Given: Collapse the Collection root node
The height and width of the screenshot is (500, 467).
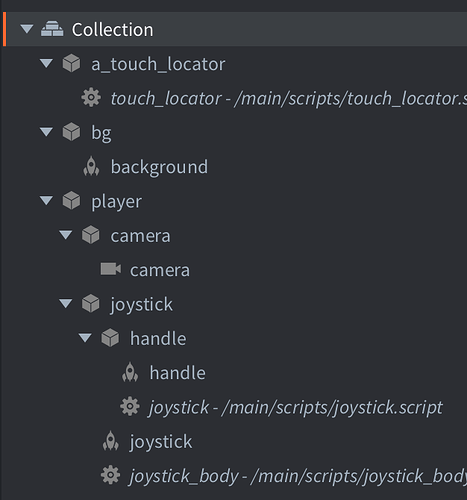Looking at the screenshot, I should tap(27, 29).
